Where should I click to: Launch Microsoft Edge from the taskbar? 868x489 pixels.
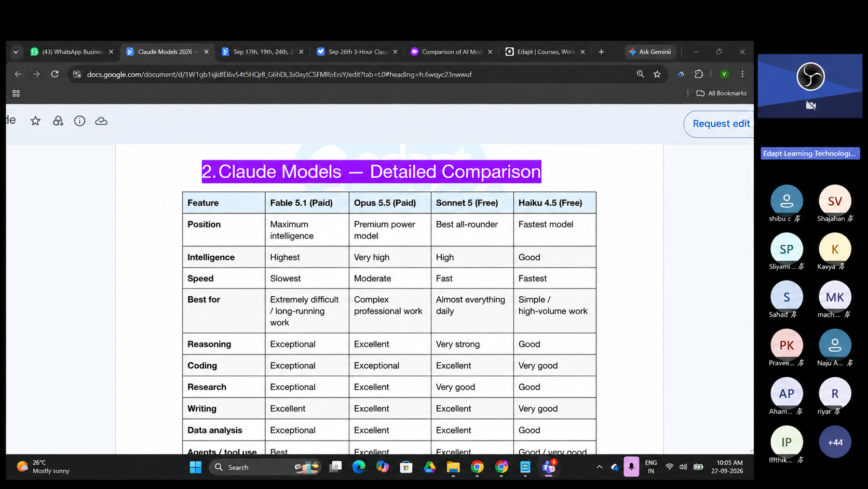(x=359, y=467)
